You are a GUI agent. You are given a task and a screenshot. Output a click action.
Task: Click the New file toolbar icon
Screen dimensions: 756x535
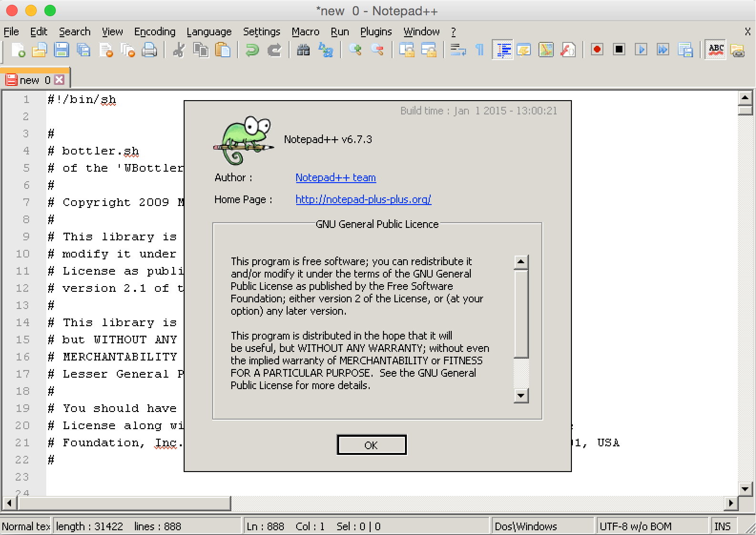tap(18, 50)
